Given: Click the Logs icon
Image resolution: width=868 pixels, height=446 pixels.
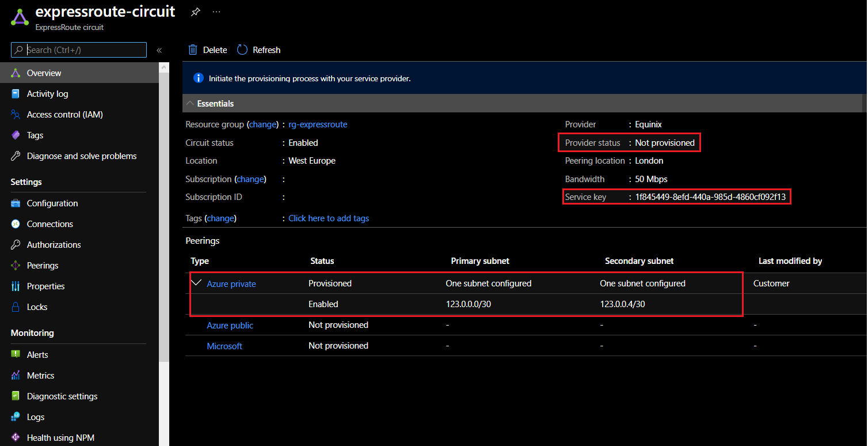Looking at the screenshot, I should [x=16, y=417].
